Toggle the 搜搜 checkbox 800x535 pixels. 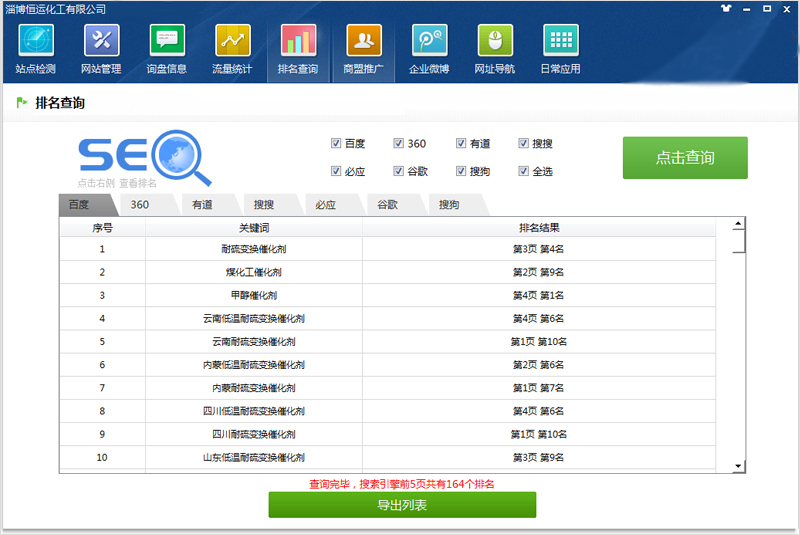click(523, 143)
